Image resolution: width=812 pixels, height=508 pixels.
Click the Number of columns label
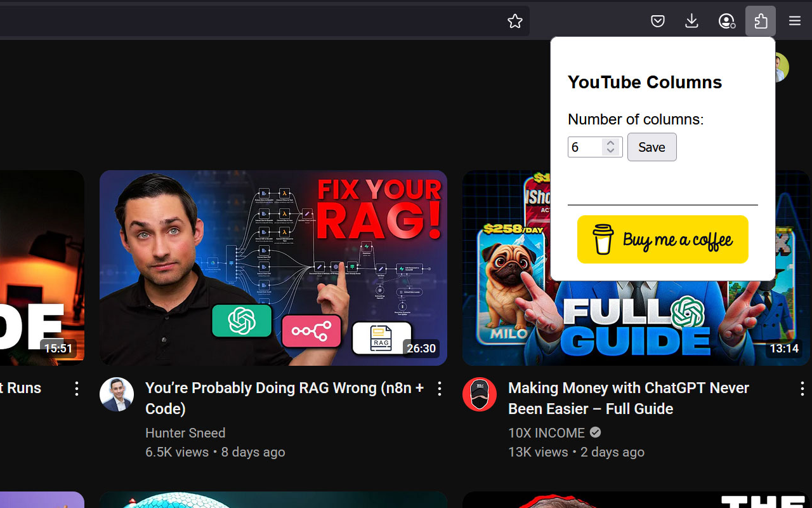tap(636, 119)
